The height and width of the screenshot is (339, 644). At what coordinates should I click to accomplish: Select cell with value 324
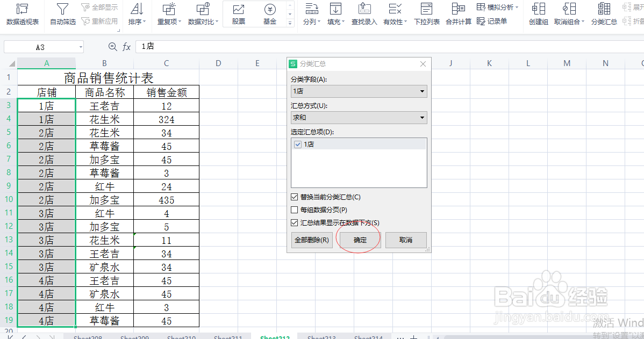pos(166,119)
